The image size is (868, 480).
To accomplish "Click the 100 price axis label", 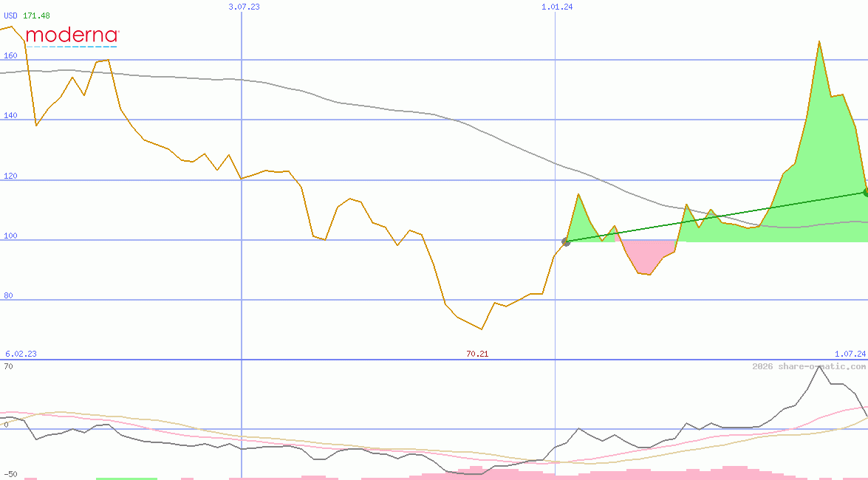I will click(x=11, y=236).
